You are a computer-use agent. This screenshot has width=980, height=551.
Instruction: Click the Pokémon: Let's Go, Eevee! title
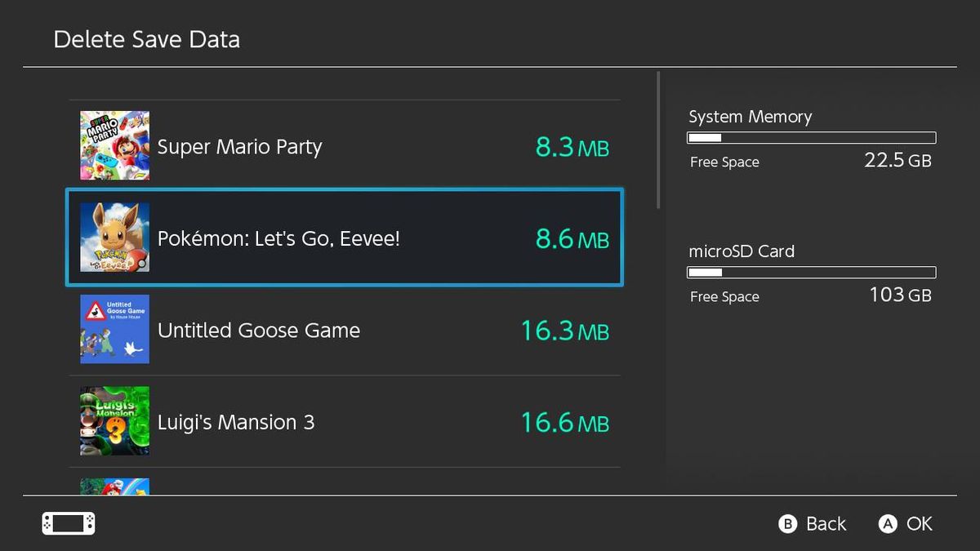click(278, 239)
